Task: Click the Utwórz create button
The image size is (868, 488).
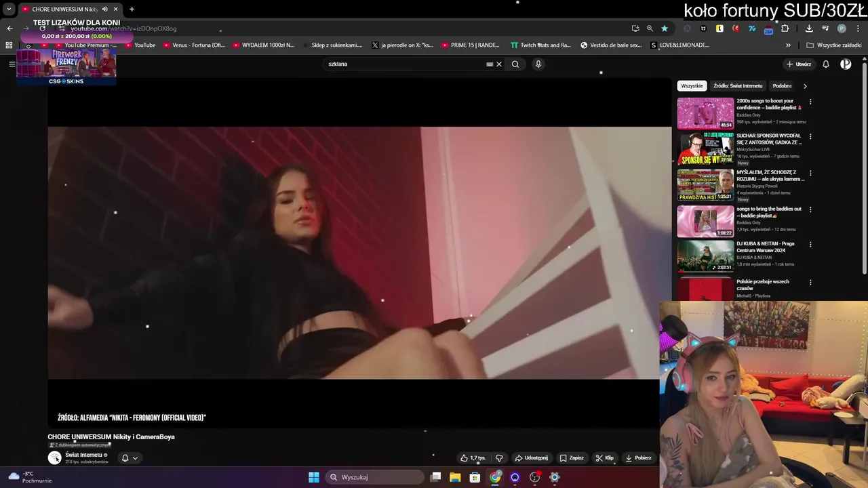Action: (799, 64)
